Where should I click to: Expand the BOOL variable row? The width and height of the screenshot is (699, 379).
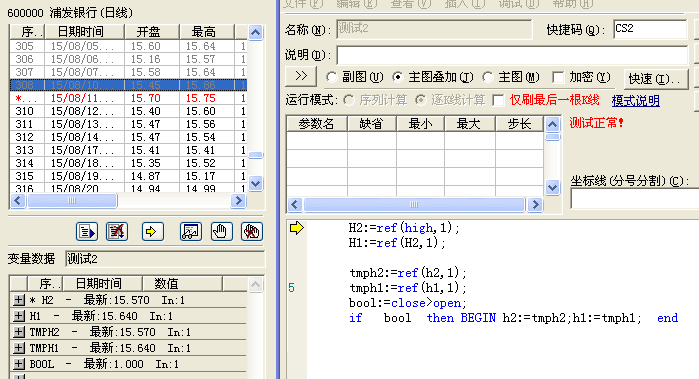(x=18, y=364)
